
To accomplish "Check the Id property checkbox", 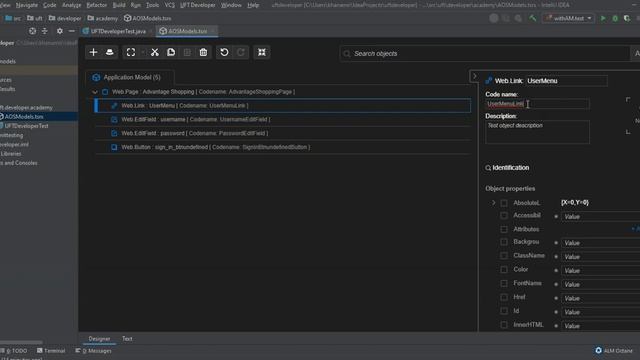I will [504, 311].
